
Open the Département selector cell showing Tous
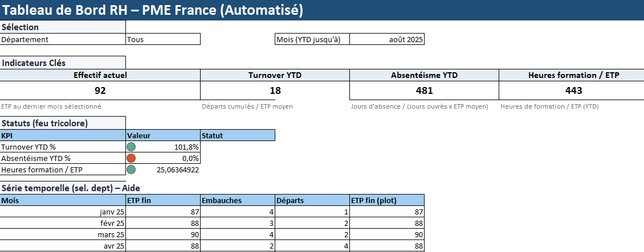[x=162, y=39]
